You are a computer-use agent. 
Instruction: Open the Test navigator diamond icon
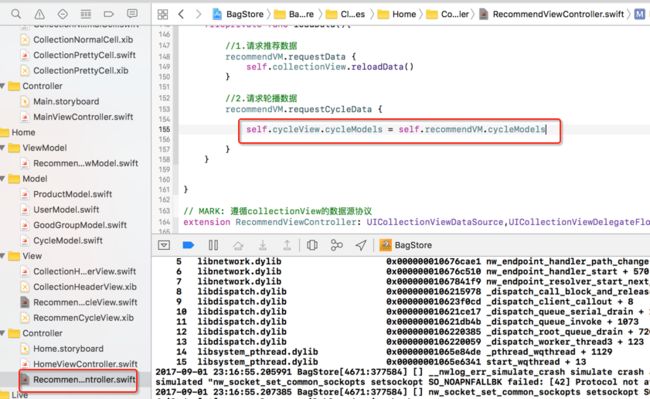63,14
